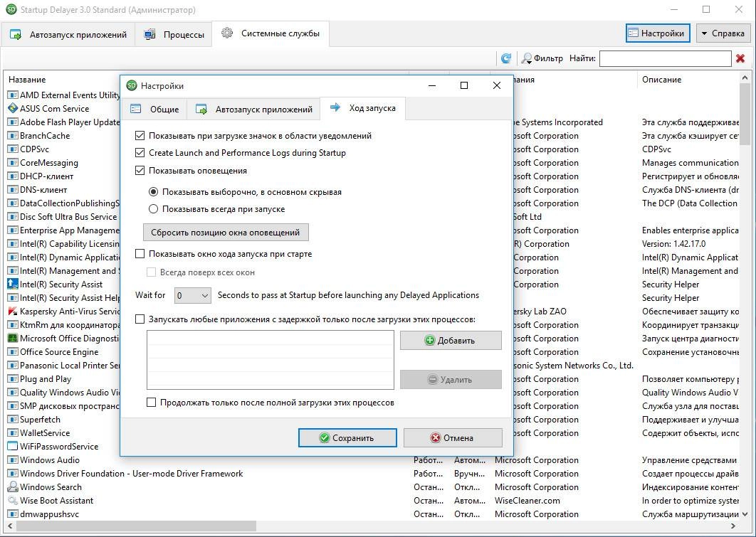Select the Показывать всегда при запуске radio
Viewport: 756px width, 537px height.
153,209
